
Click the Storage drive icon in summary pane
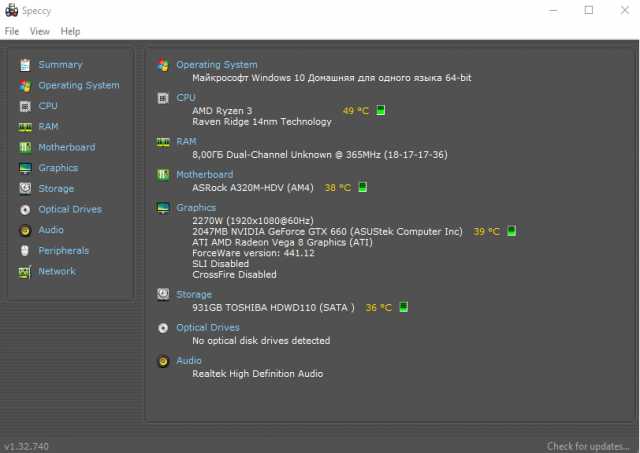tap(163, 294)
